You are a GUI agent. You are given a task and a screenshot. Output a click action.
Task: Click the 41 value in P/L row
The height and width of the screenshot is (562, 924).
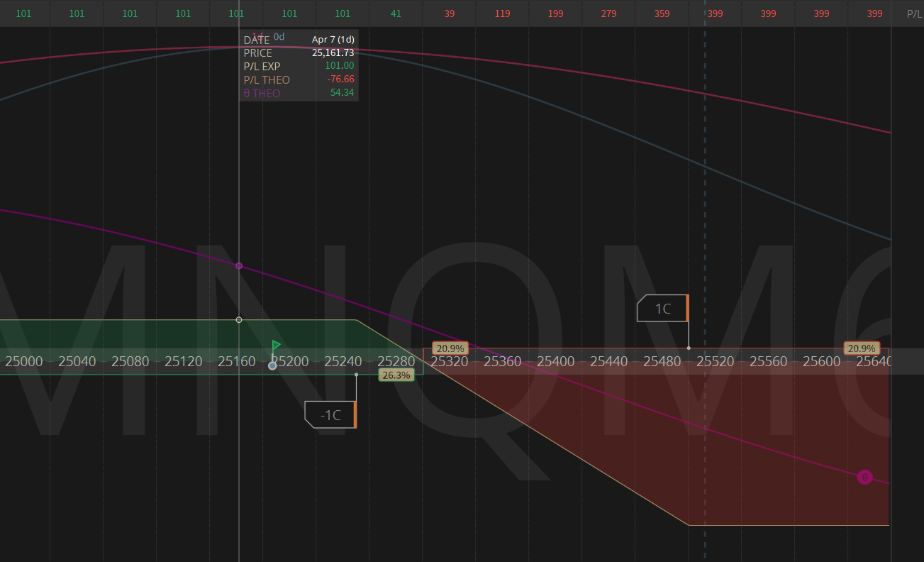[396, 13]
